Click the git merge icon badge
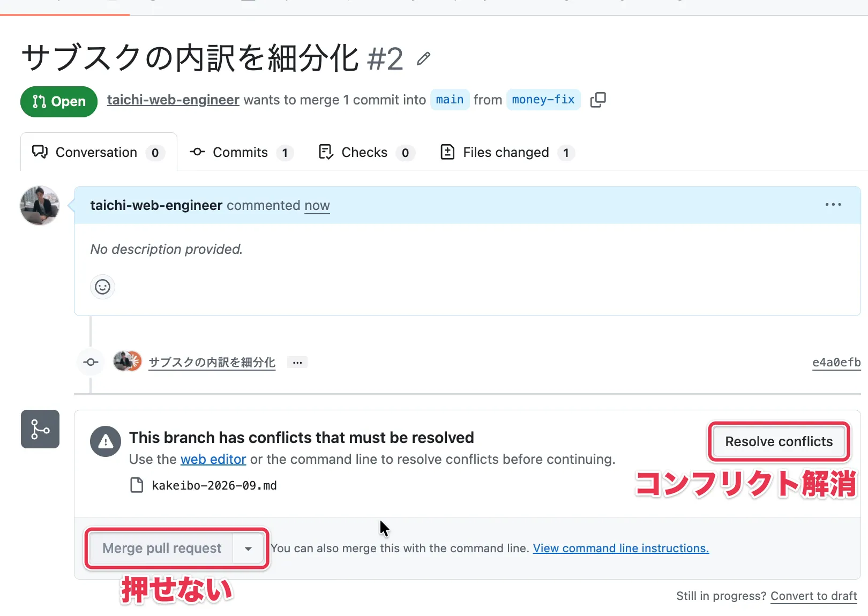The height and width of the screenshot is (616, 868). pos(40,429)
